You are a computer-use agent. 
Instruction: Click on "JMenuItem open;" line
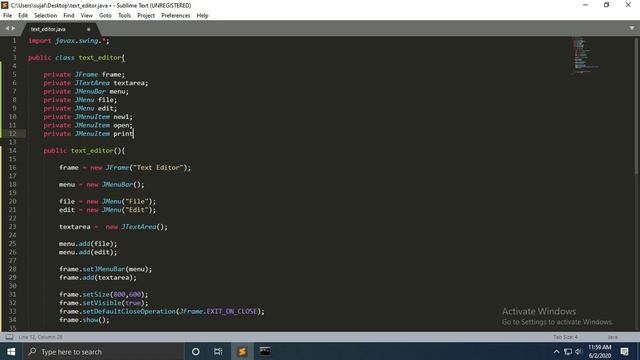[x=88, y=125]
